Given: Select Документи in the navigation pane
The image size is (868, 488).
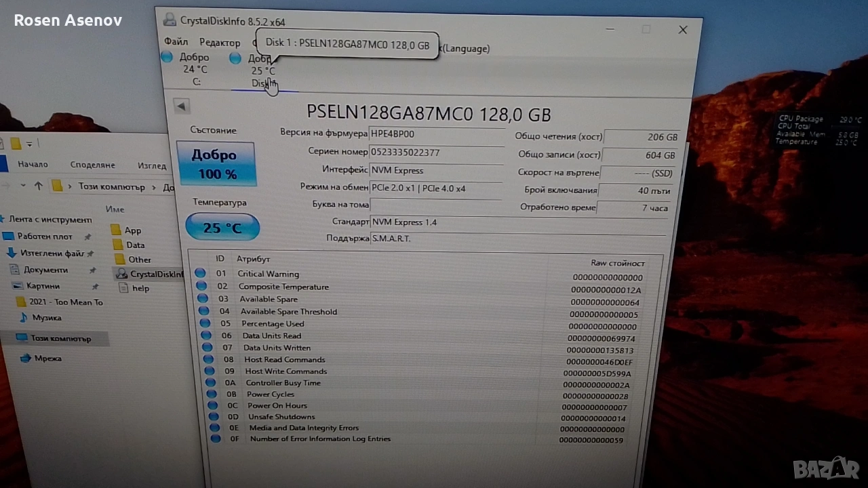Looking at the screenshot, I should point(45,270).
